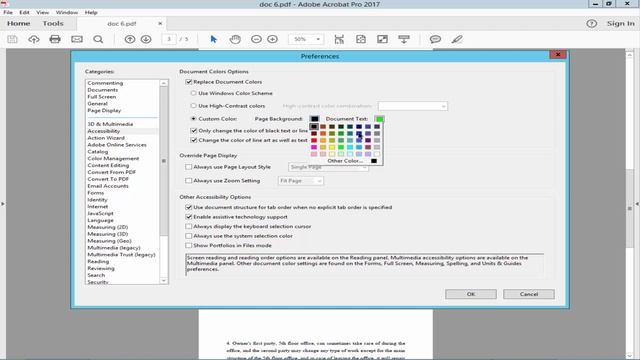Click the Highlight text pen icon

coord(457,39)
